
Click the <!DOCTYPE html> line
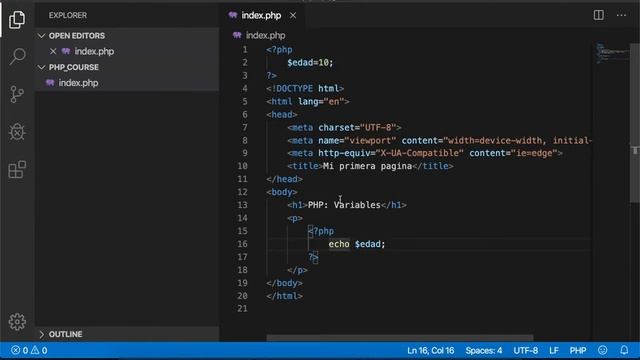pyautogui.click(x=305, y=89)
